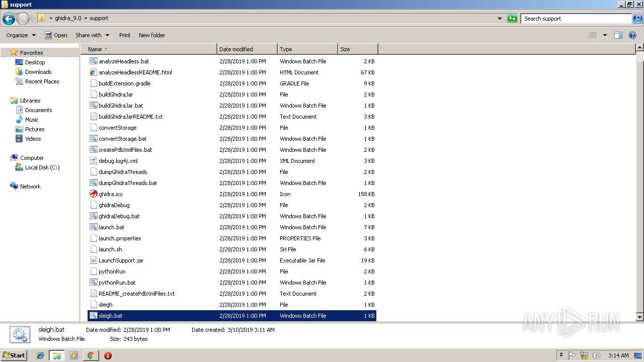Show hidden system tray icons

click(x=561, y=355)
